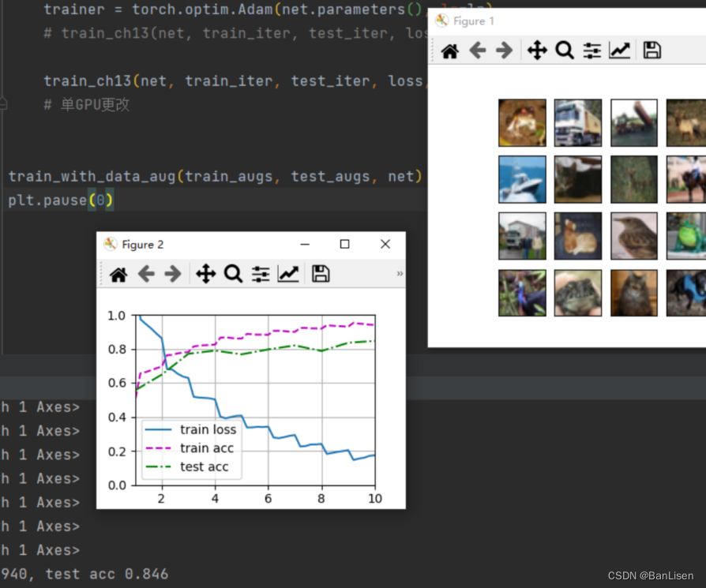Click the Home icon in Figure 1 toolbar
Screen dimensions: 706x588
pyautogui.click(x=449, y=49)
